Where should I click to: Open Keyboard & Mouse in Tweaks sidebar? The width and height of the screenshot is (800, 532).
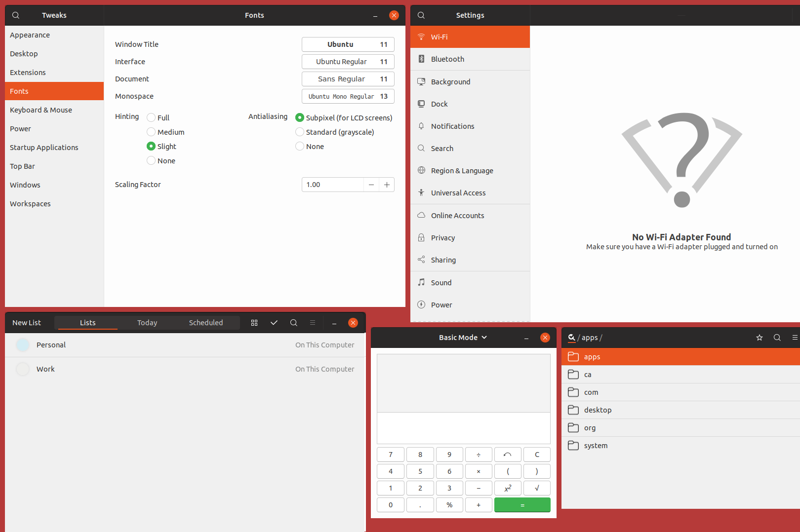(x=54, y=110)
